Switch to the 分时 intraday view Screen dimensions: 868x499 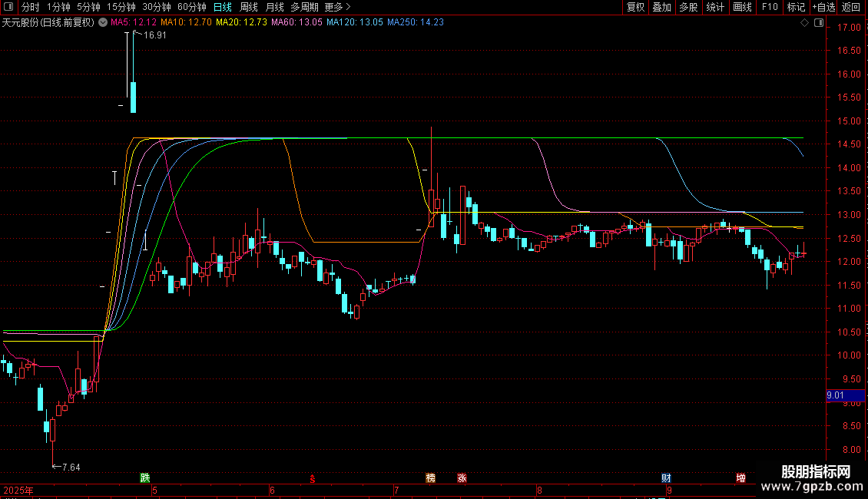point(31,7)
